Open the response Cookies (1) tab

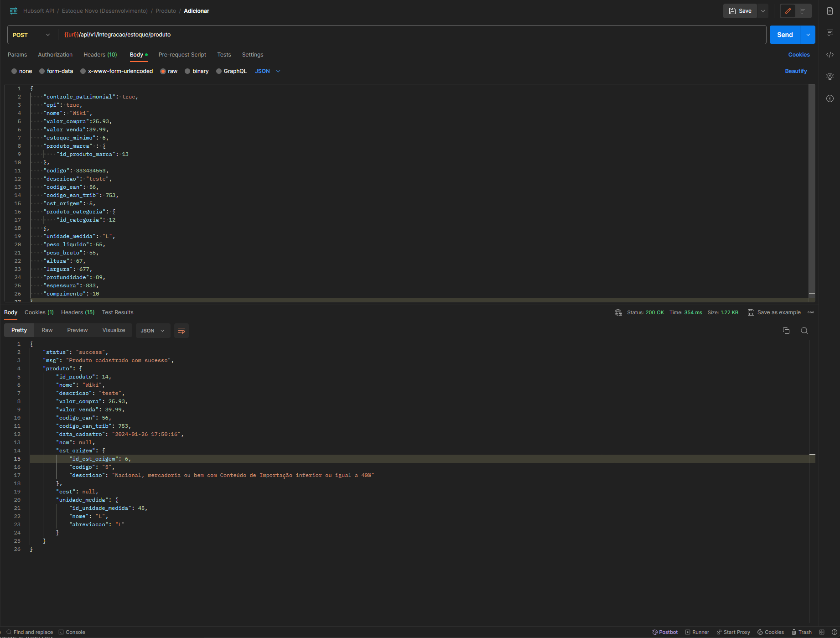click(39, 312)
